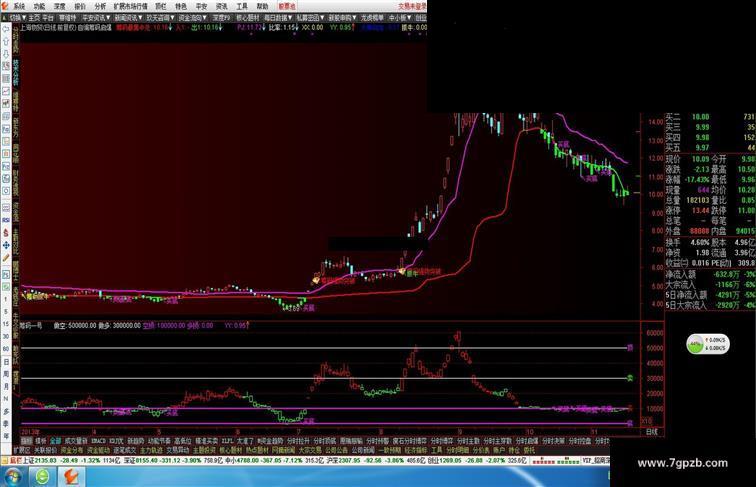756x487 pixels.
Task: Open the 工具 menu in menu bar
Action: tap(242, 6)
